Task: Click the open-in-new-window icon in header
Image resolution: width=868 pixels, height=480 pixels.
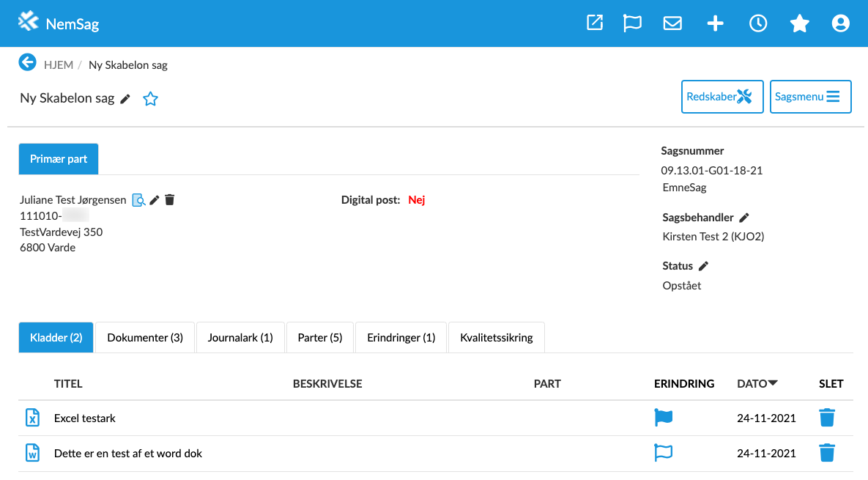Action: click(595, 23)
